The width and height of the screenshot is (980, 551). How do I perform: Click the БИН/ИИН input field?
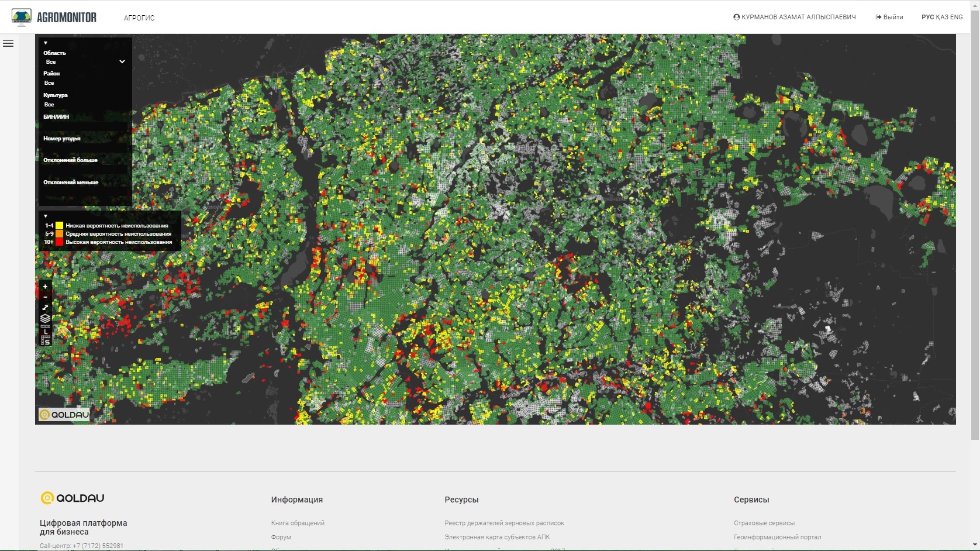(85, 126)
